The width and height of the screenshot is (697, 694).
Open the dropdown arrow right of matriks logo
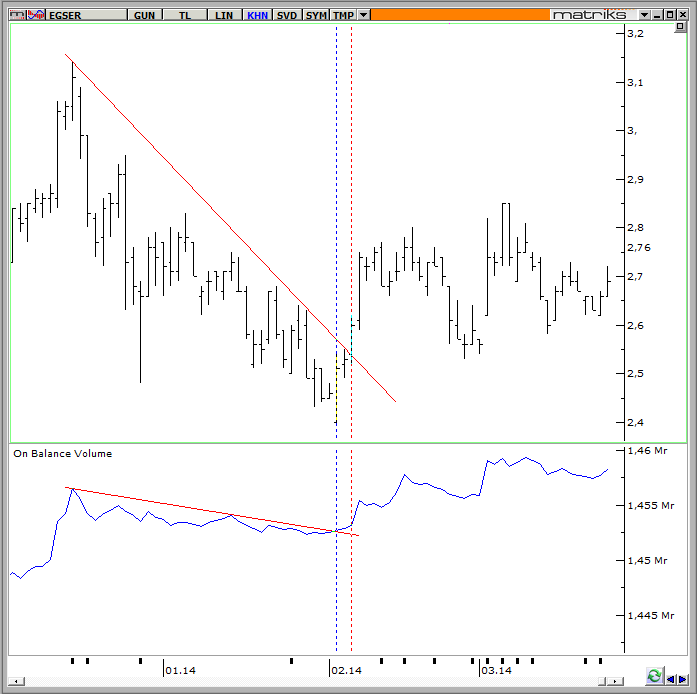tap(645, 15)
